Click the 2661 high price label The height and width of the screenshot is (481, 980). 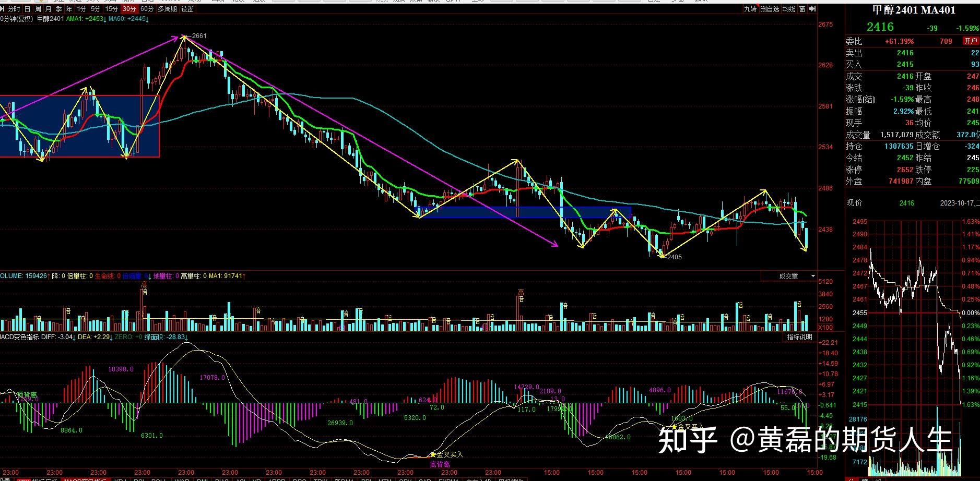point(199,36)
